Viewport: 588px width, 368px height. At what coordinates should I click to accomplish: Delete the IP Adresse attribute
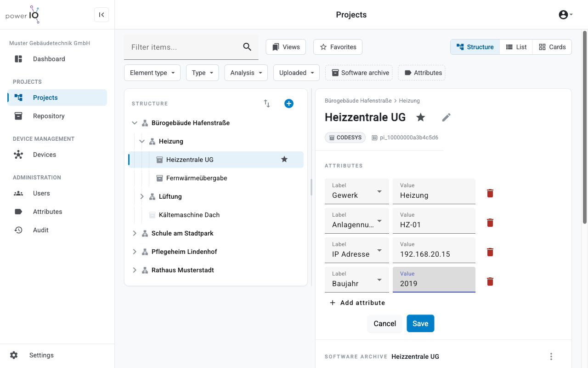click(490, 252)
